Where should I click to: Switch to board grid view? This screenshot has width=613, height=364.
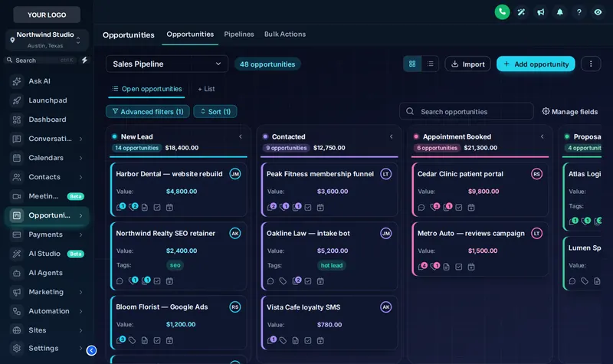412,64
